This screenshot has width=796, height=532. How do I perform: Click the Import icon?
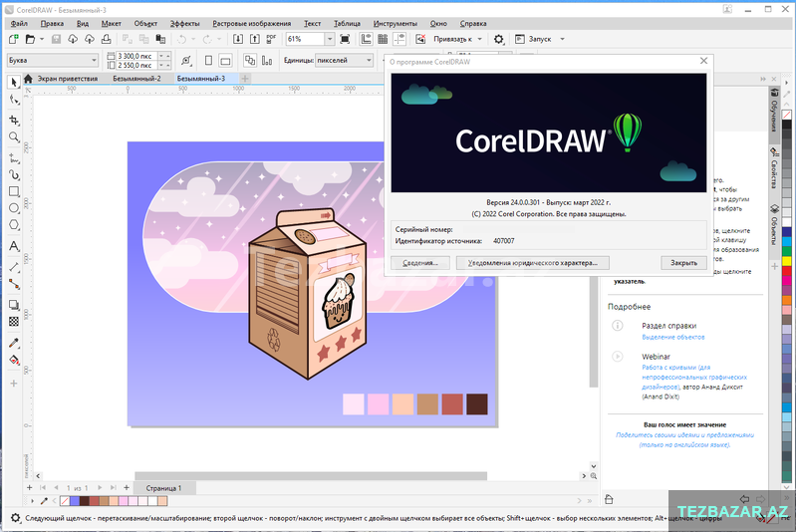point(237,39)
